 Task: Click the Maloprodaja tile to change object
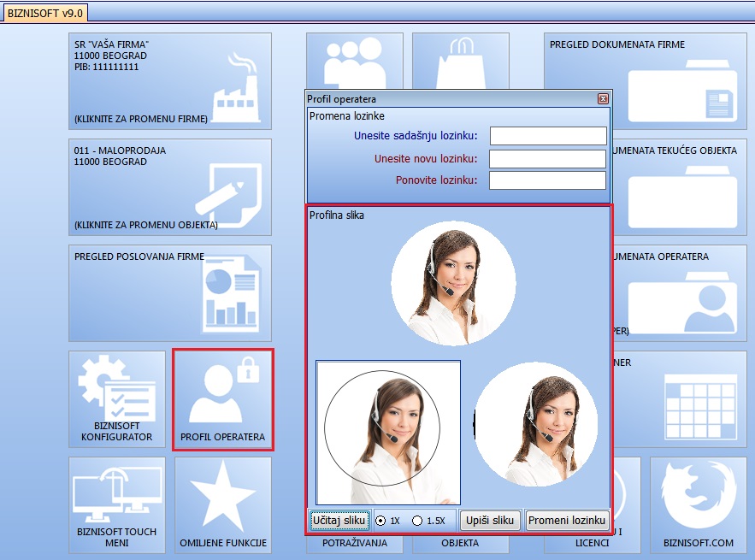[x=170, y=187]
